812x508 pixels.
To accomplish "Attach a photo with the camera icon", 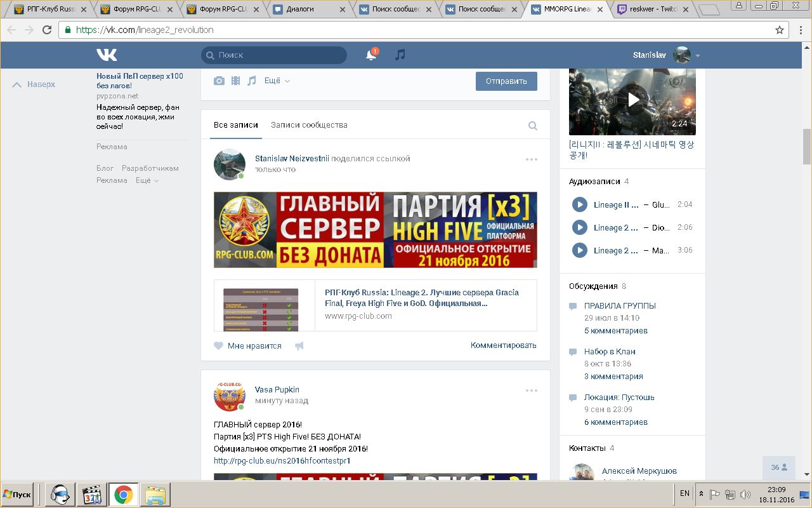I will coord(219,81).
